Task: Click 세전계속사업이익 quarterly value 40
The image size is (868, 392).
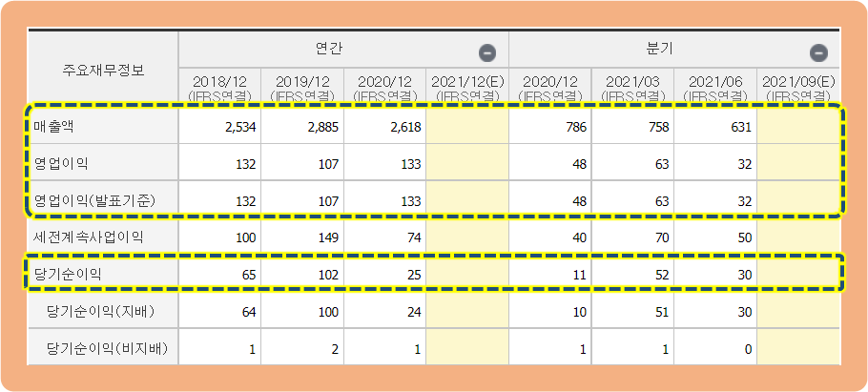Action: coord(580,238)
